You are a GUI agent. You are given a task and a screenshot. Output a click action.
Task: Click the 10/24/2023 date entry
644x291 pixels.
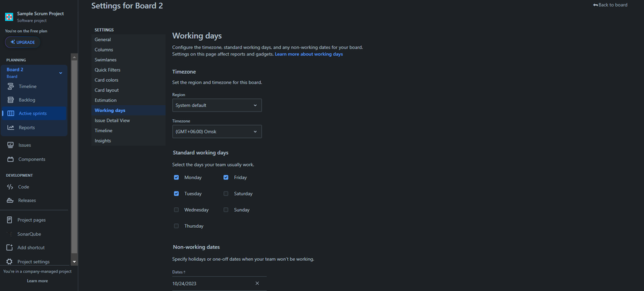pyautogui.click(x=184, y=284)
